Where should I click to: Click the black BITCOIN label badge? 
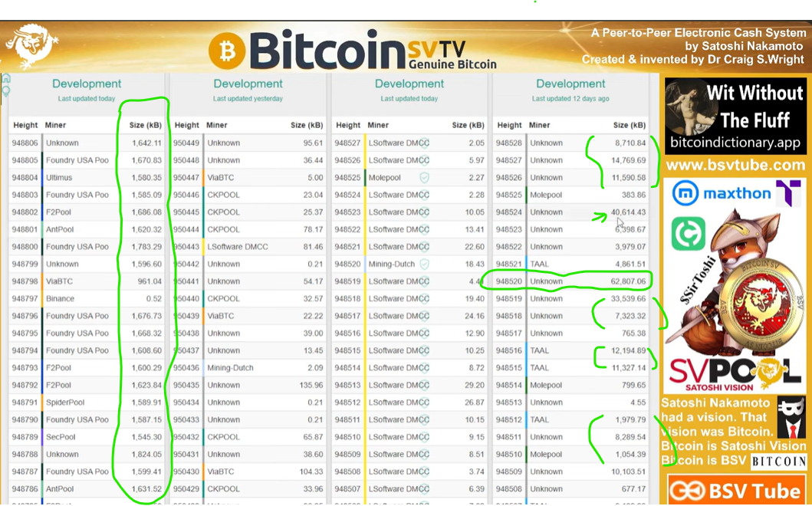point(778,462)
